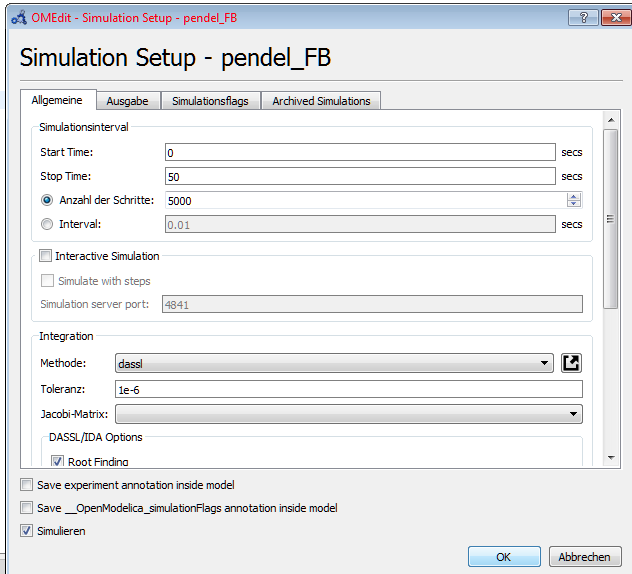
Task: Toggle the Root Finding checkbox
Action: (58, 461)
